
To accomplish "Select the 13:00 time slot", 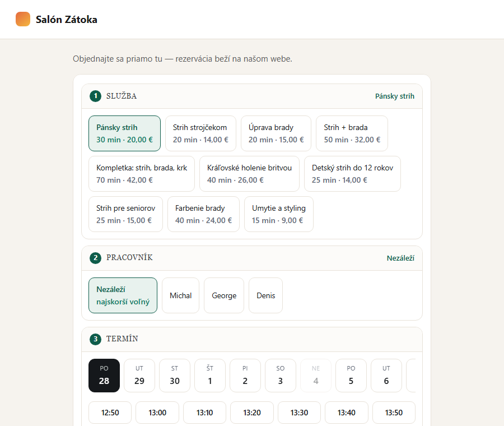I will (x=157, y=413).
